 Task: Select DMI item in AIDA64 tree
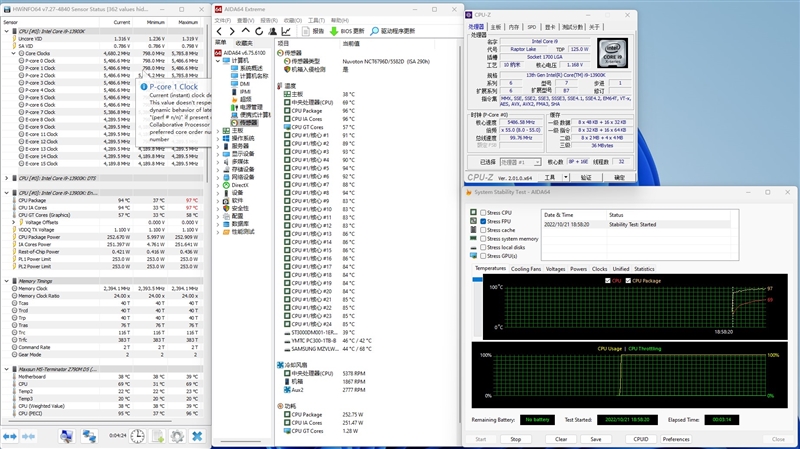pos(240,84)
